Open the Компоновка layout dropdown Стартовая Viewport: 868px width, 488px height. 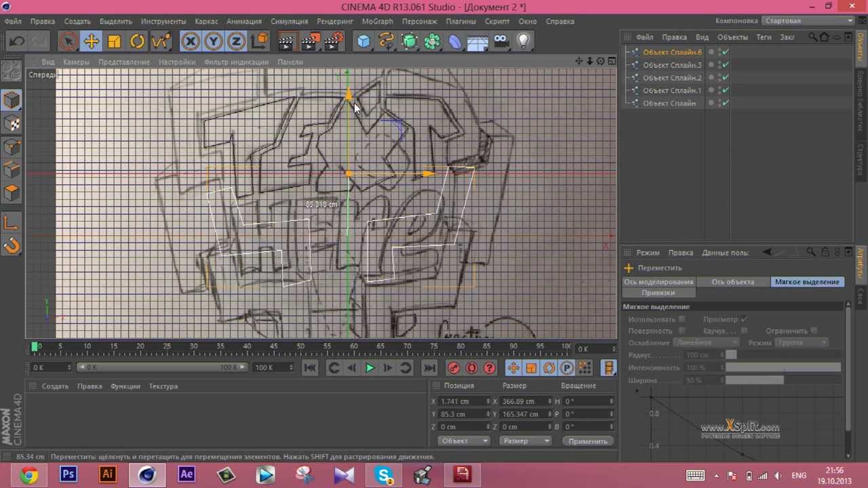tap(807, 20)
